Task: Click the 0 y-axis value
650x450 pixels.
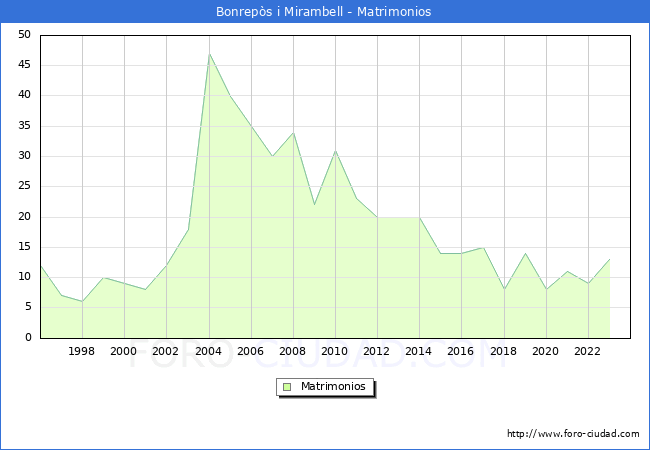Action: 28,338
